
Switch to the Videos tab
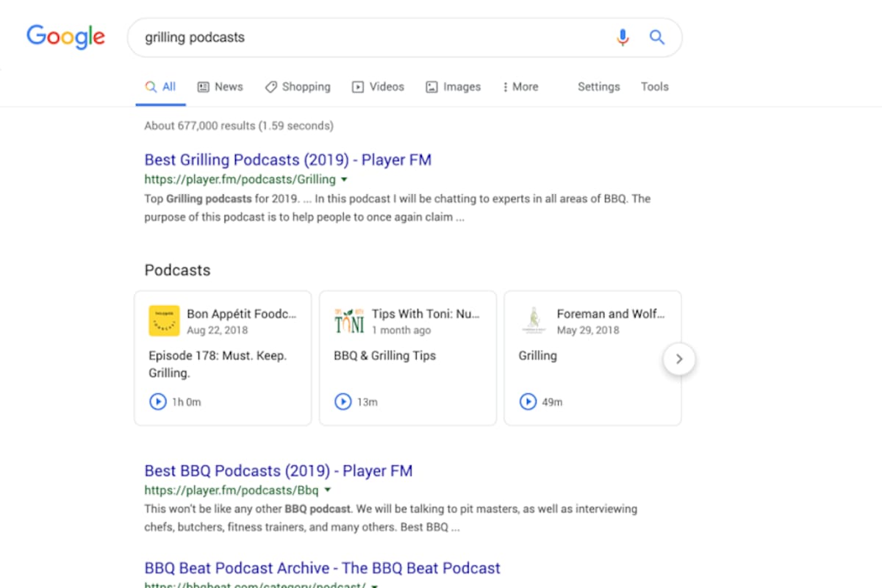click(378, 87)
